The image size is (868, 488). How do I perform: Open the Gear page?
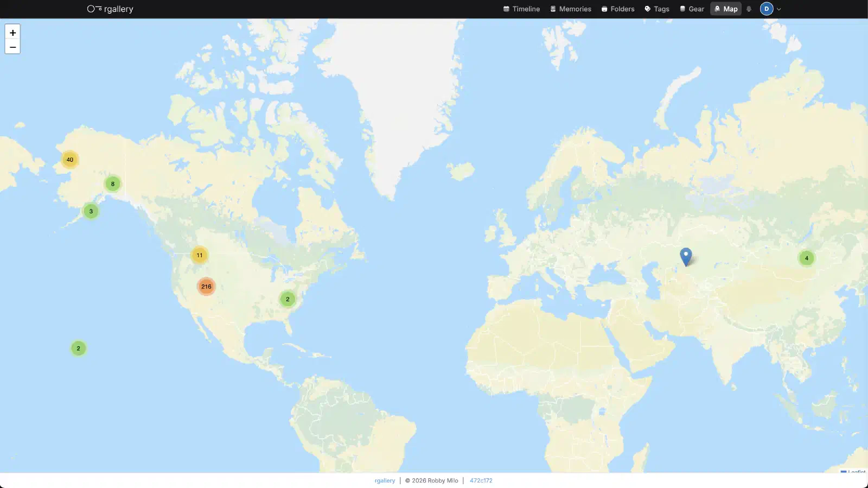coord(692,9)
